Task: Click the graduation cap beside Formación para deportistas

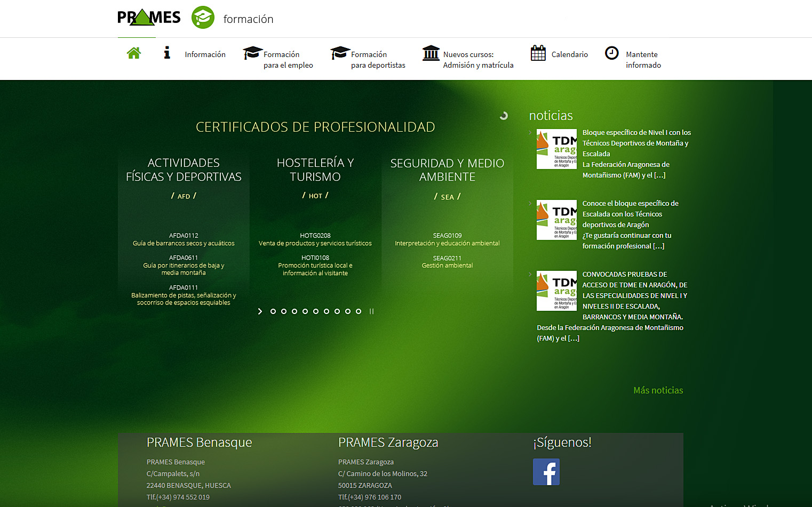Action: coord(340,53)
